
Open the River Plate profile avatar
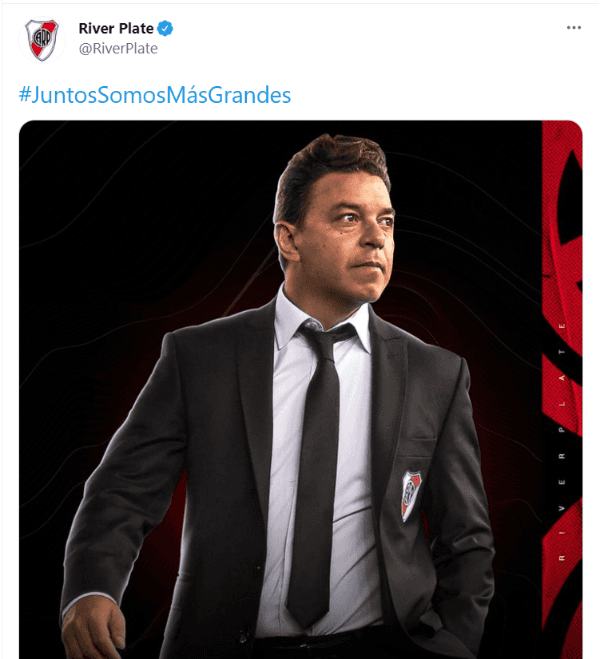[42, 40]
